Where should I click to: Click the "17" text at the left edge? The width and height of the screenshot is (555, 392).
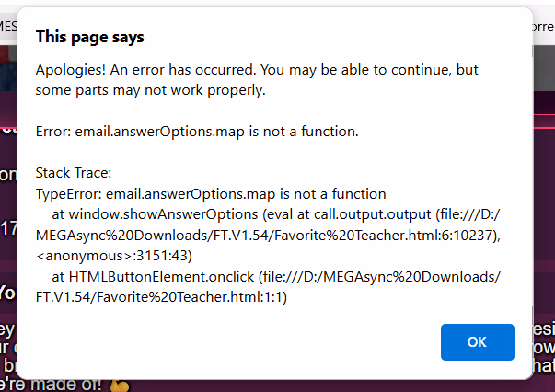tap(8, 229)
